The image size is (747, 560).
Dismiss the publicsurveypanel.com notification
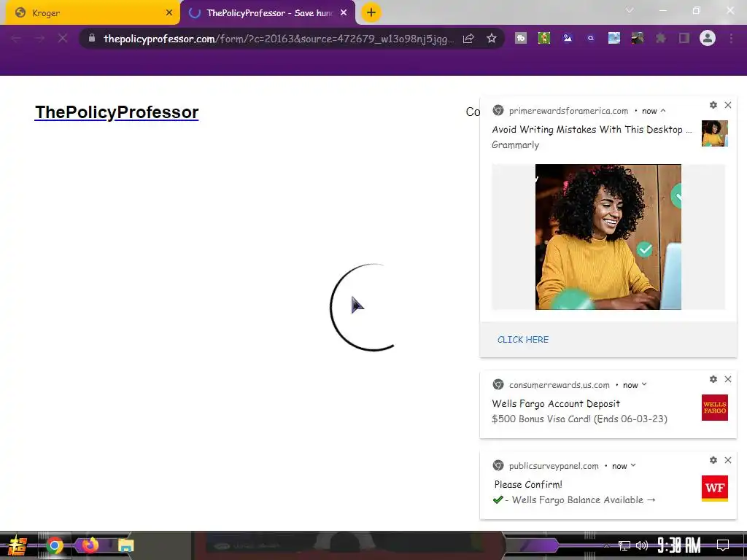(728, 460)
